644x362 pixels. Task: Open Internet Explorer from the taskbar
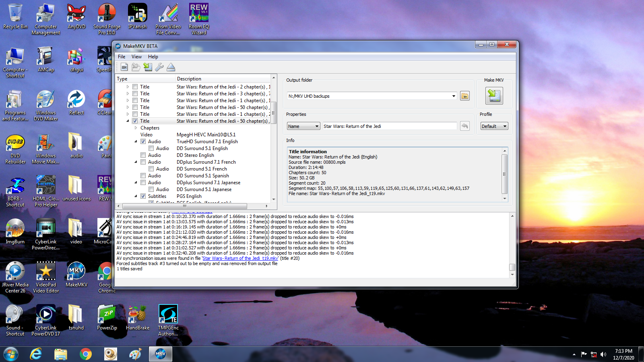(36, 354)
